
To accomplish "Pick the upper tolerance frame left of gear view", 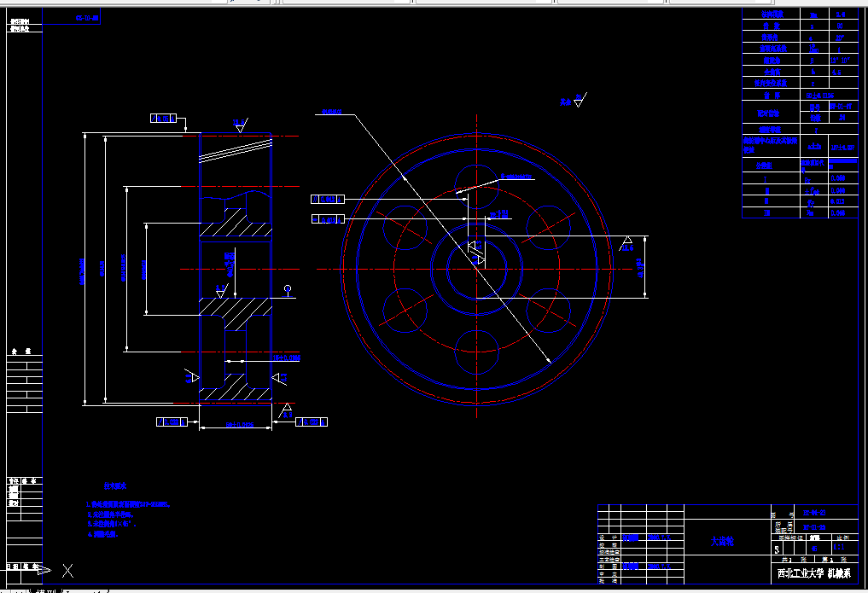I will 328,199.
